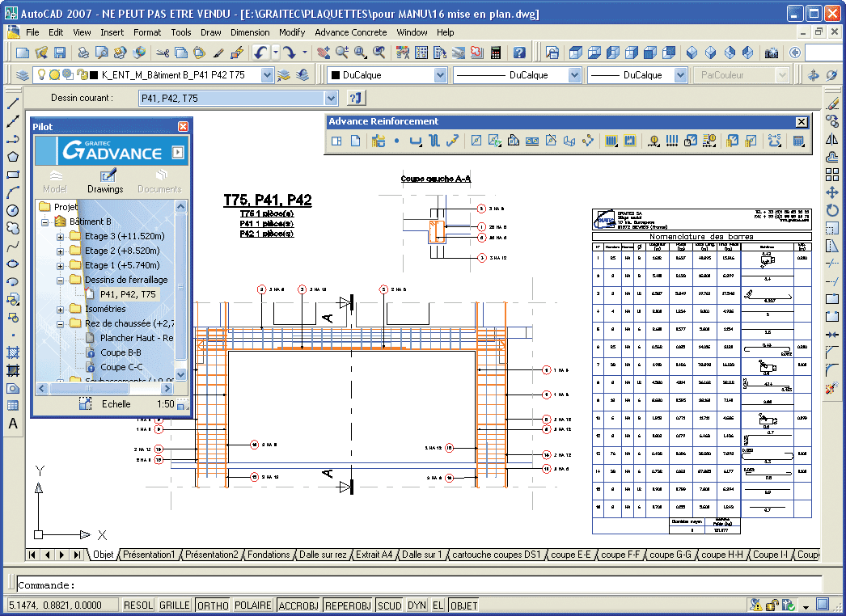Toggle GRILLE grid display
This screenshot has height=616, width=846.
pyautogui.click(x=174, y=605)
